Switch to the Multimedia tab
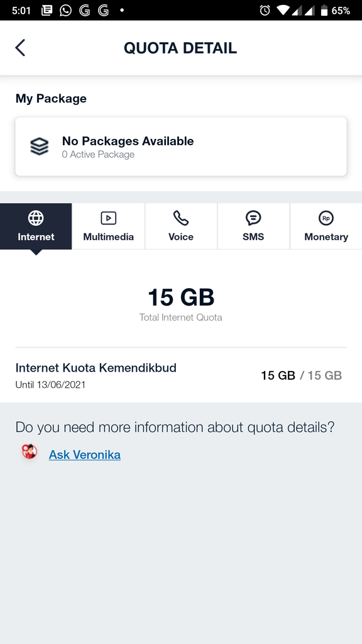This screenshot has width=362, height=644. (108, 226)
